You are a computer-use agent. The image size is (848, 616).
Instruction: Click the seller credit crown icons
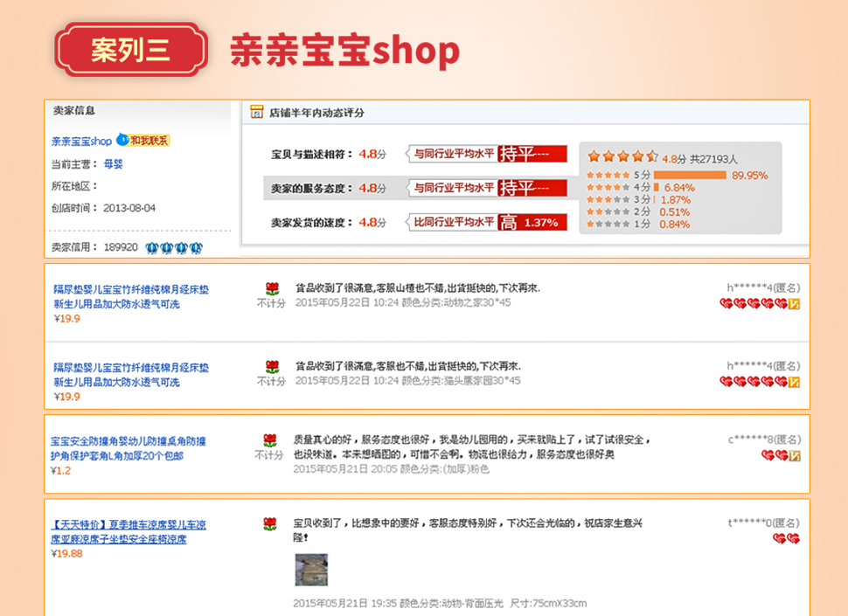[x=174, y=248]
